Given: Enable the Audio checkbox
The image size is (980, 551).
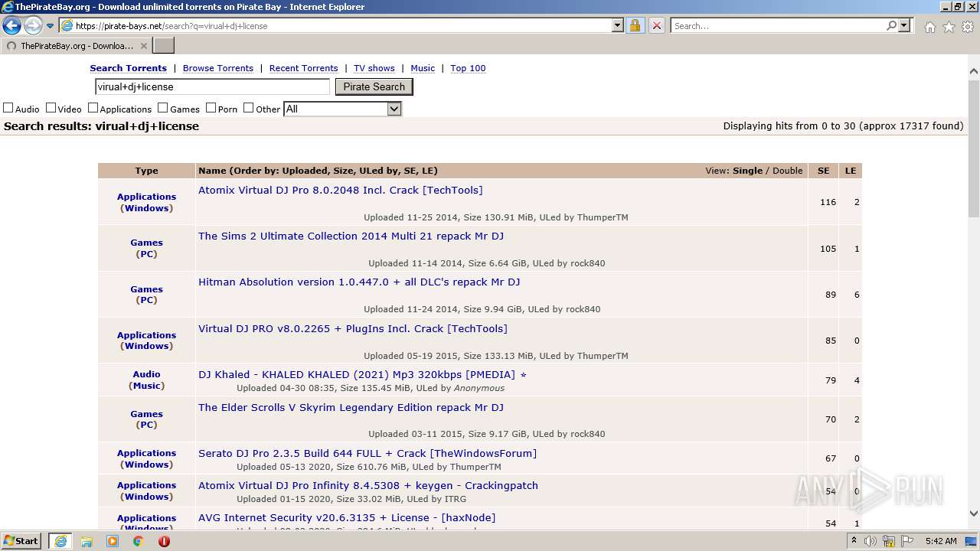Looking at the screenshot, I should pyautogui.click(x=8, y=108).
